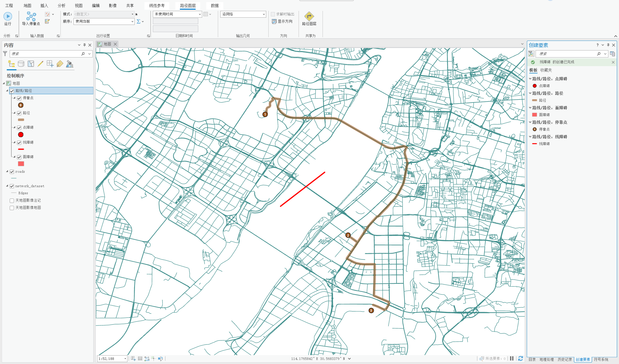Screen dimensions: 619x364
Task: Click the grid icon in map status bar
Action: [140, 358]
